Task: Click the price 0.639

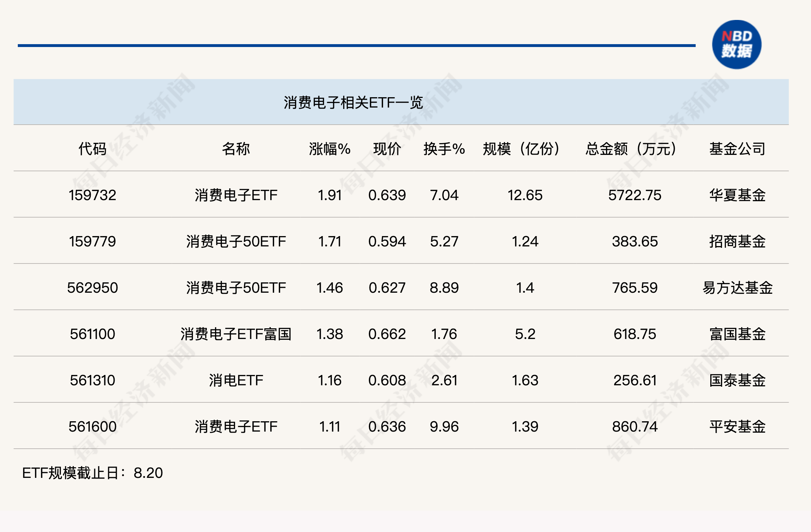Action: coord(387,195)
